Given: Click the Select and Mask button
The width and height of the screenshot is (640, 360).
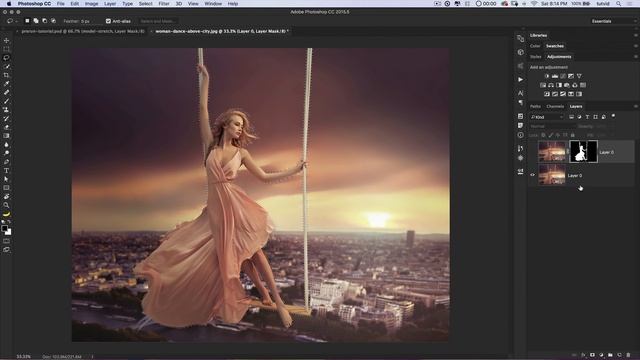Looking at the screenshot, I should tap(157, 21).
